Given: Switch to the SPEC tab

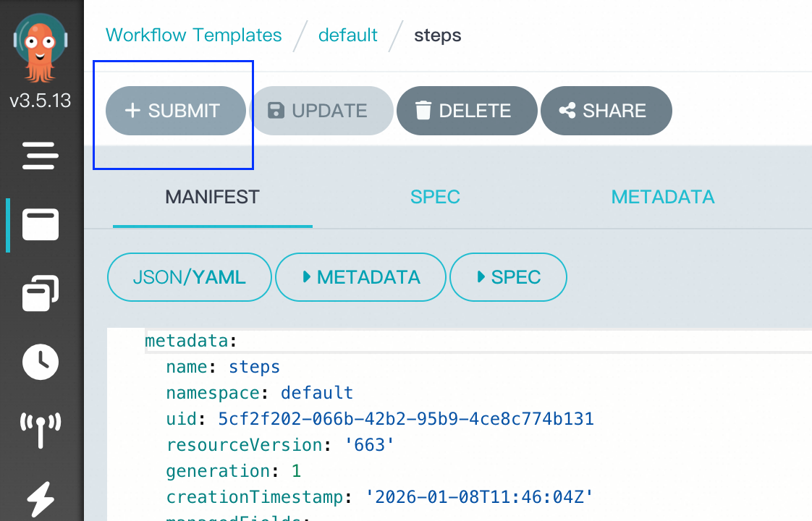Looking at the screenshot, I should coord(435,197).
